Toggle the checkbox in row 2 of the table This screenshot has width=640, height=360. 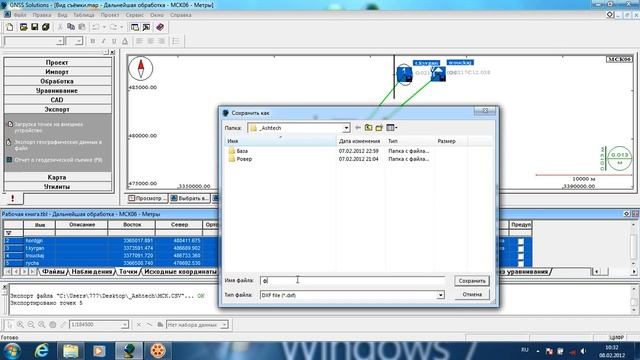pos(521,241)
